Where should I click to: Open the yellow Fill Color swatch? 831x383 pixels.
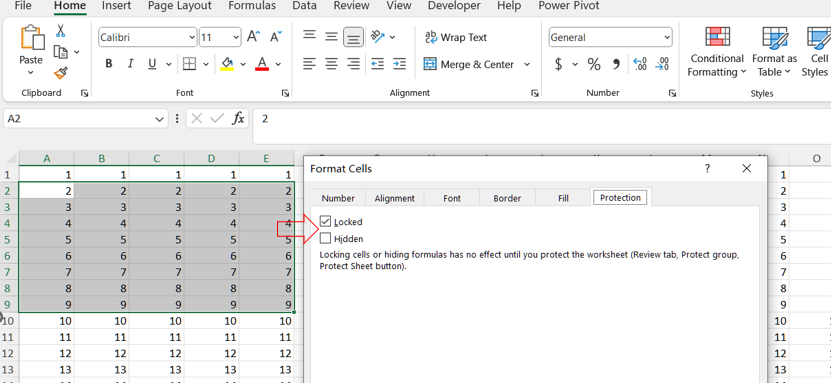(227, 64)
